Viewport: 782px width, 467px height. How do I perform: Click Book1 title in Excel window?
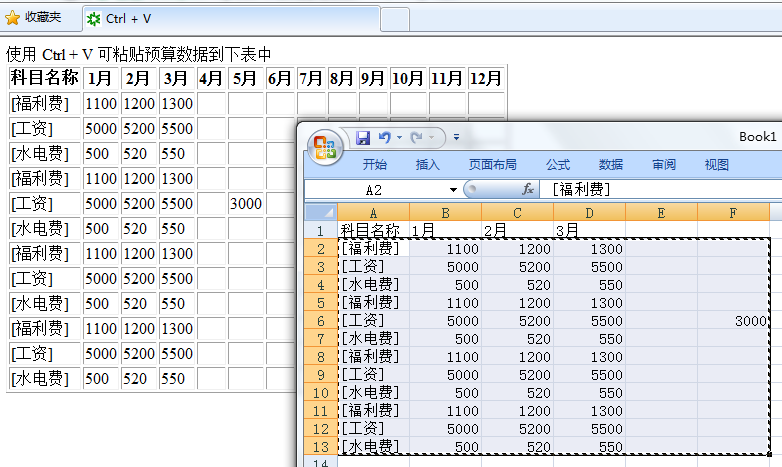[x=758, y=137]
